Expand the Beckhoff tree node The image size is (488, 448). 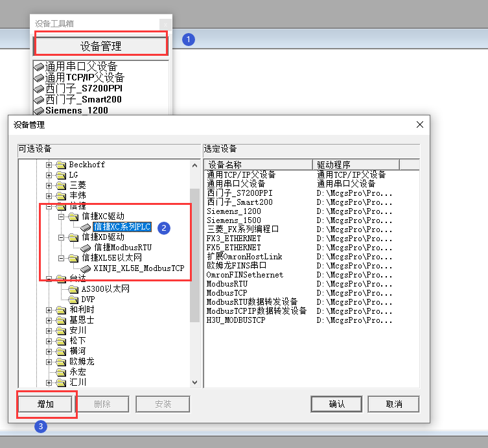click(49, 165)
